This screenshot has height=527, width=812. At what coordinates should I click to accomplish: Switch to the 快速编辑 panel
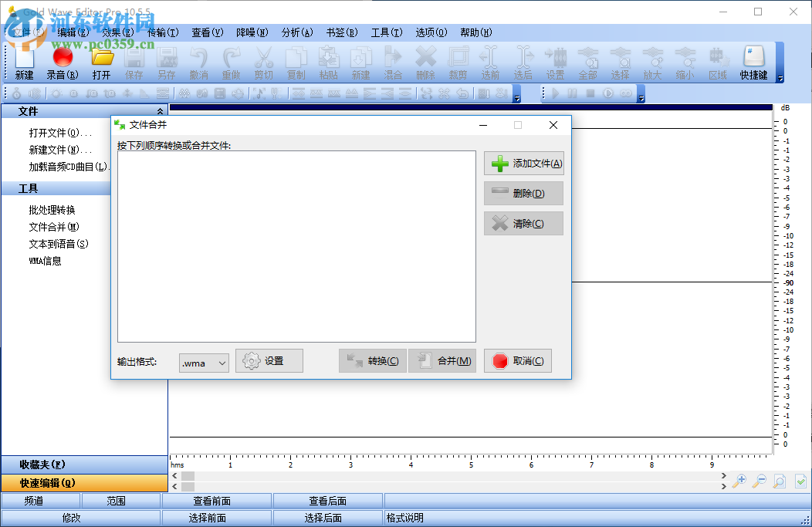click(x=84, y=482)
